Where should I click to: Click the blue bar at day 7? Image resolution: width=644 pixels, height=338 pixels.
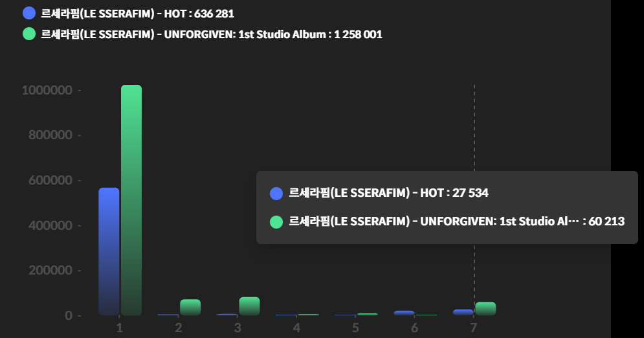(463, 312)
